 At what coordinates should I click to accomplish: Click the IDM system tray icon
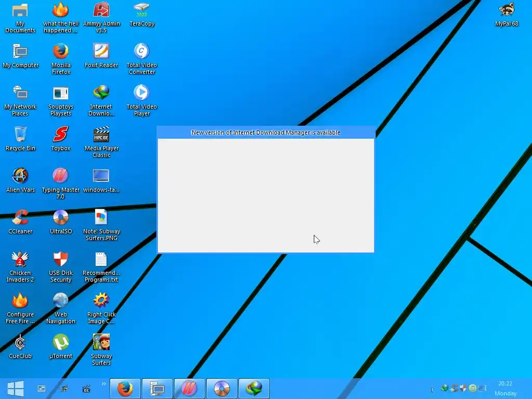(445, 388)
